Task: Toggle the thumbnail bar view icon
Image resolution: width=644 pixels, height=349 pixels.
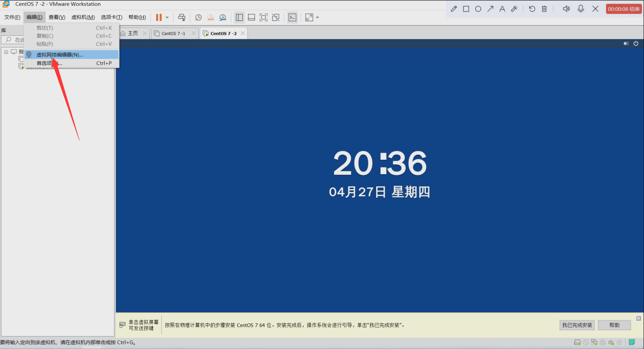Action: 252,17
